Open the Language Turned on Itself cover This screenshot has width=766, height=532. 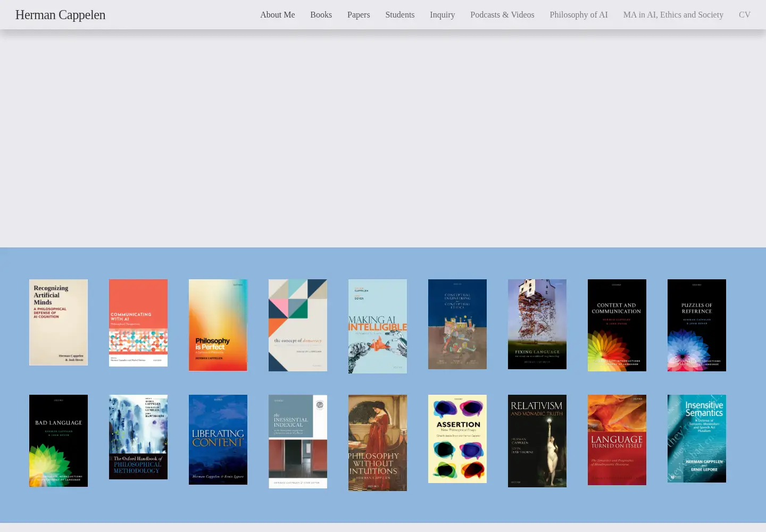point(617,440)
